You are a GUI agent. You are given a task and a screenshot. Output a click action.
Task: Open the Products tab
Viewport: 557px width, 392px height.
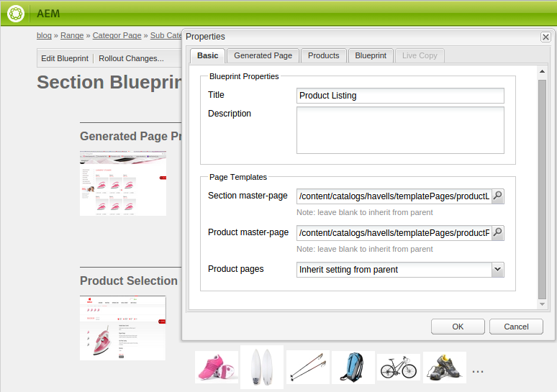pyautogui.click(x=323, y=56)
